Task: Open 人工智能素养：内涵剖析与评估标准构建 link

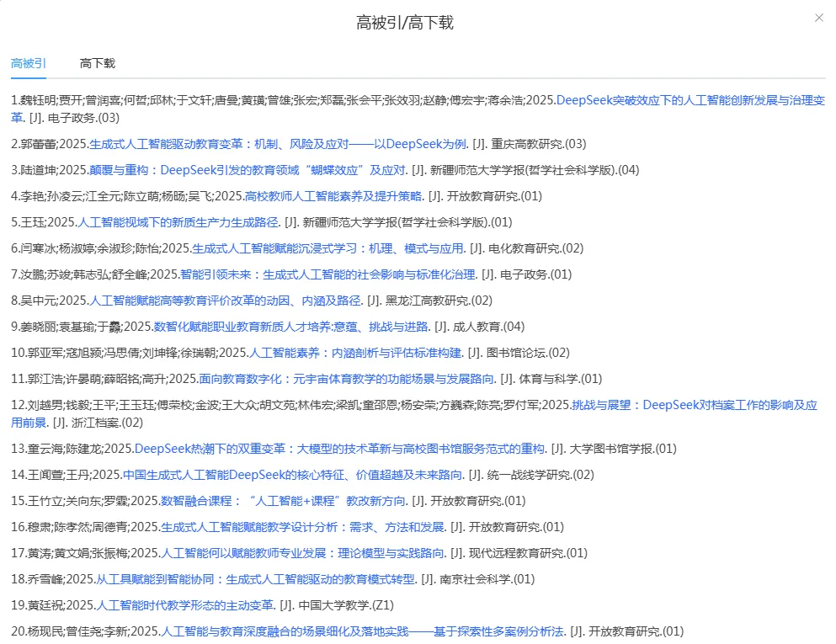Action: coord(355,353)
